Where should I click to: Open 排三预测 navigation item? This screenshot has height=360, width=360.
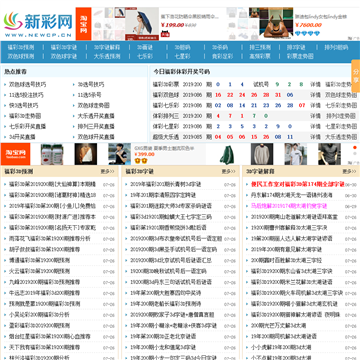coord(260,47)
